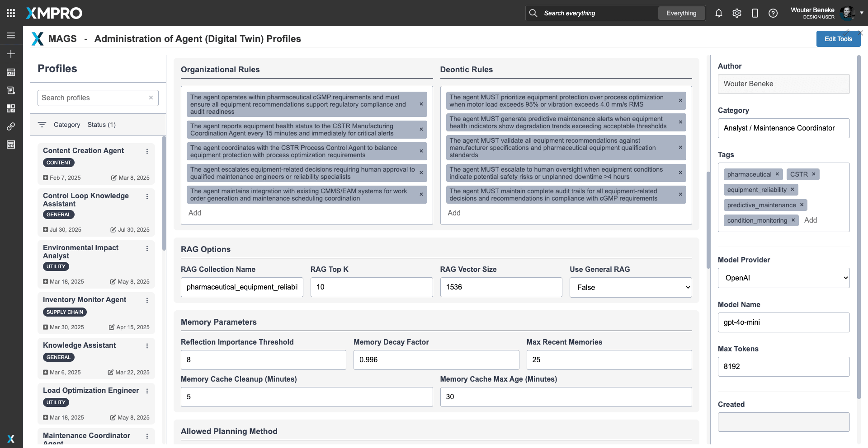Expand the Model Provider dropdown
Viewport: 868px width, 448px height.
tap(783, 278)
